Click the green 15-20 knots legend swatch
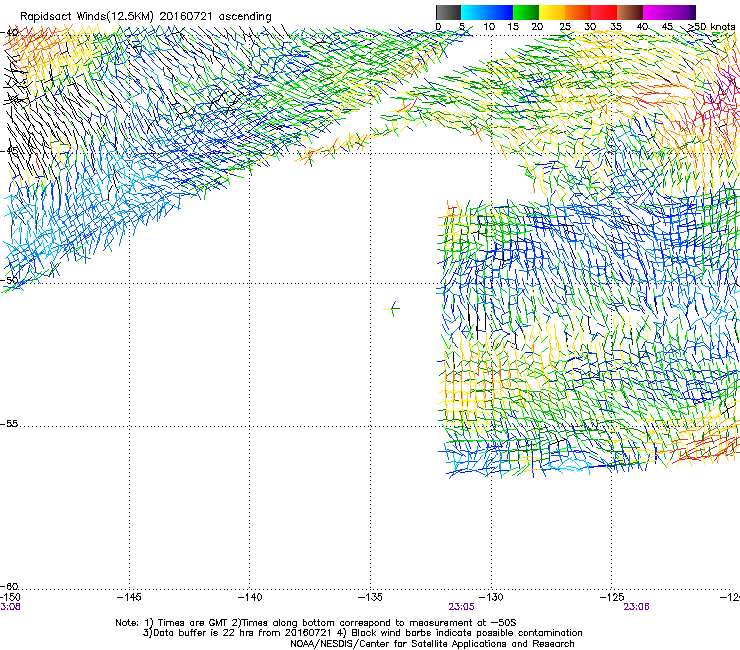This screenshot has height=650, width=740. (x=526, y=12)
